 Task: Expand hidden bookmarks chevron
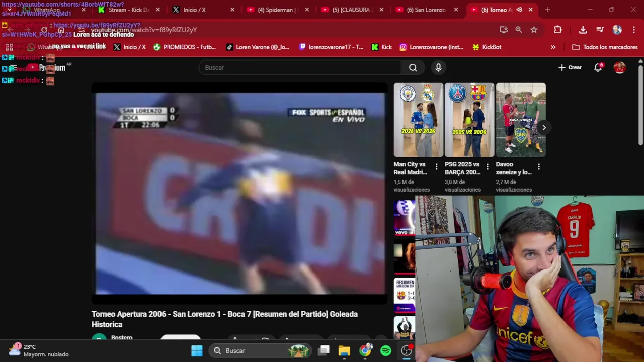[553, 47]
